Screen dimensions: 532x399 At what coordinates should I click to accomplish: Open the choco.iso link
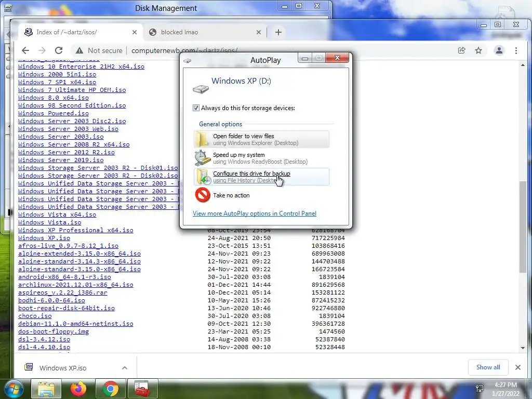35,316
